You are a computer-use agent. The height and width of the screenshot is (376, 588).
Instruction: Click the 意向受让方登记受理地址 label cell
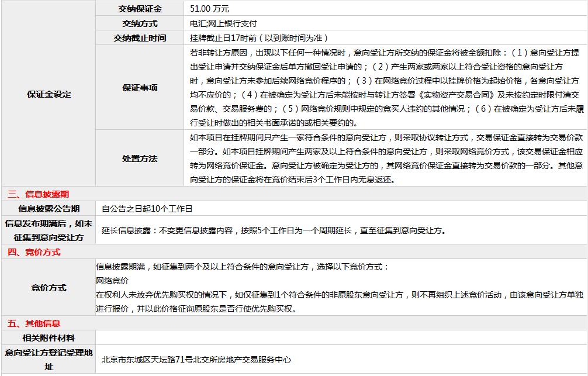(x=49, y=360)
